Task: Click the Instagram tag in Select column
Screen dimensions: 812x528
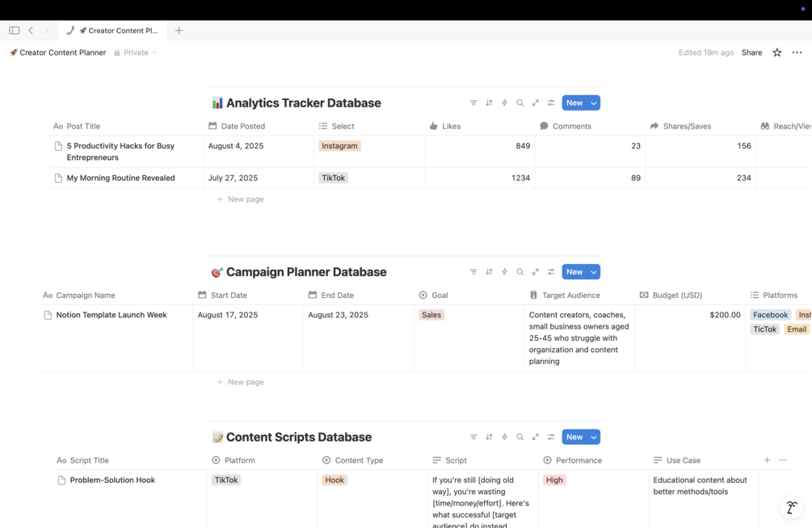Action: point(339,146)
